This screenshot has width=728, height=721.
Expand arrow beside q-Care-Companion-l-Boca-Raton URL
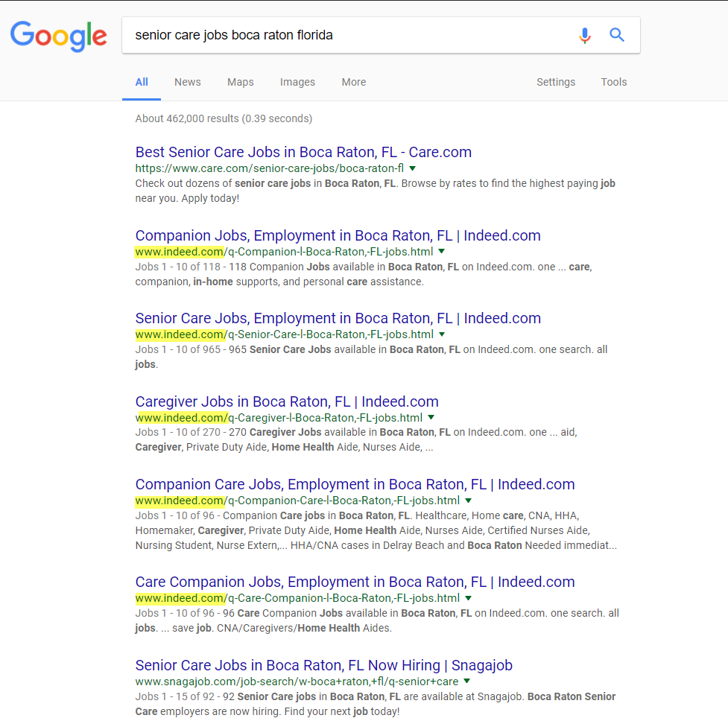pyautogui.click(x=468, y=598)
